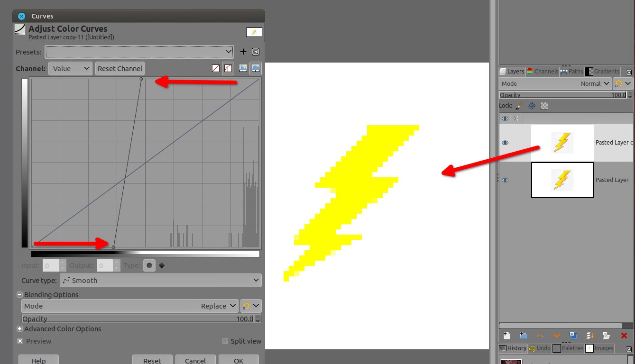The width and height of the screenshot is (635, 364).
Task: Open the Undo tab
Action: coord(540,348)
